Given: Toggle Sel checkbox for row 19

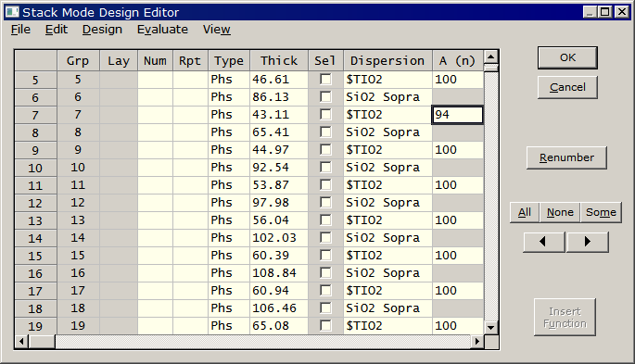Looking at the screenshot, I should (325, 326).
